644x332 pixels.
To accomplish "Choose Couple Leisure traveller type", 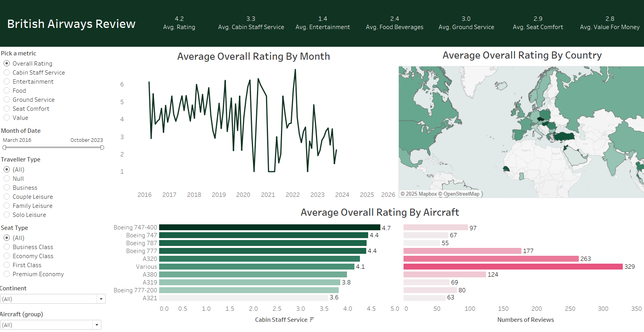I will pos(7,197).
